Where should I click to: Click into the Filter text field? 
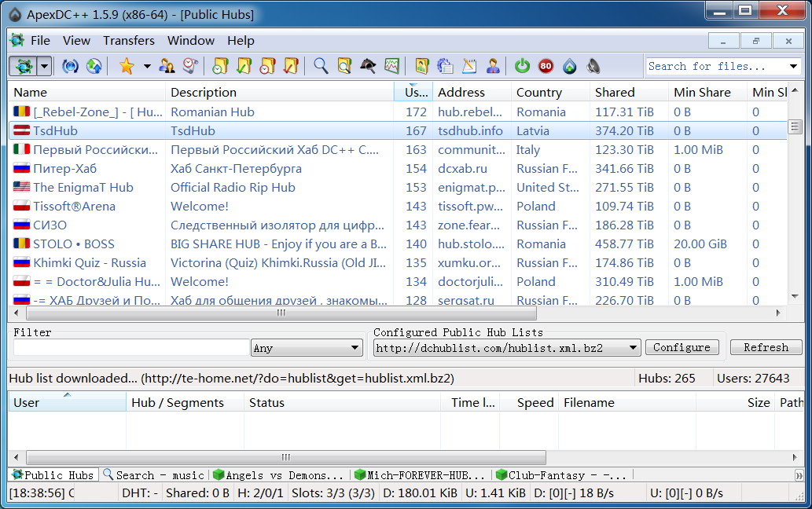coord(130,348)
